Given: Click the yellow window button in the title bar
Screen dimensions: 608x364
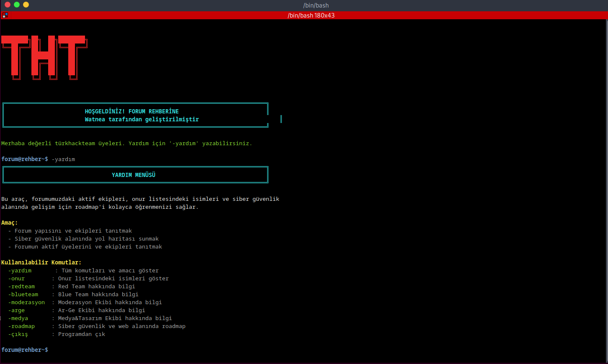Looking at the screenshot, I should click(26, 5).
